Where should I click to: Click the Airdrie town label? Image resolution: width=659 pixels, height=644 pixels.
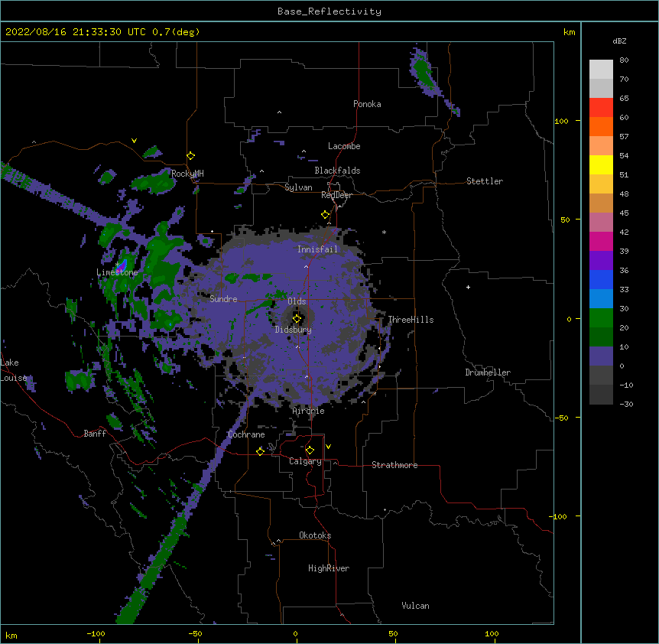[308, 411]
